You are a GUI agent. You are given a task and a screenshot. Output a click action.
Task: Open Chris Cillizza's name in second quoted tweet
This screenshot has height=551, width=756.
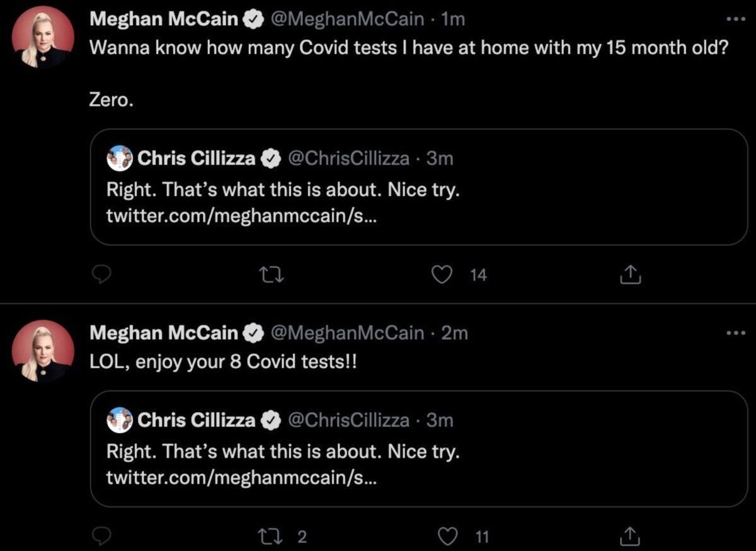coord(196,420)
